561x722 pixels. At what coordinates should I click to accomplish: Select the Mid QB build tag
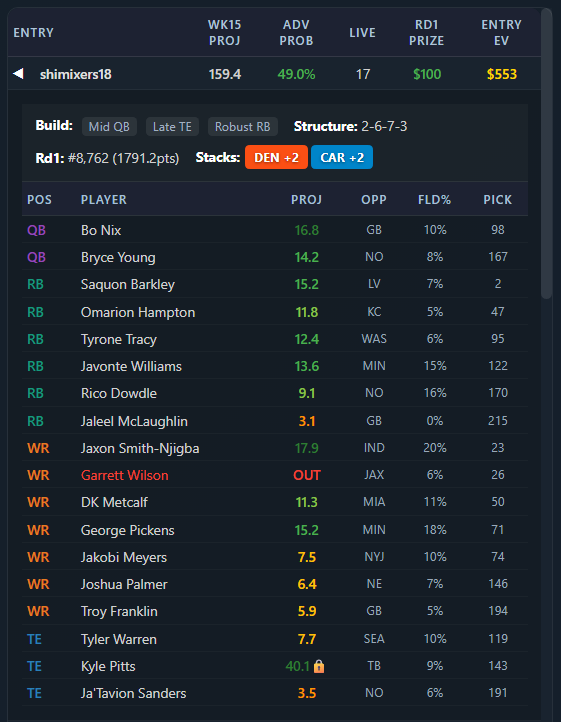coord(109,127)
